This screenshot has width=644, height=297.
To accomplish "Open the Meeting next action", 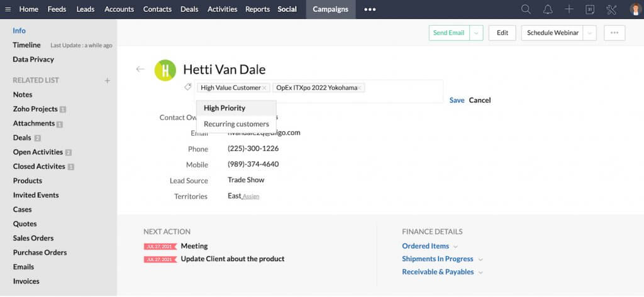I will (194, 246).
